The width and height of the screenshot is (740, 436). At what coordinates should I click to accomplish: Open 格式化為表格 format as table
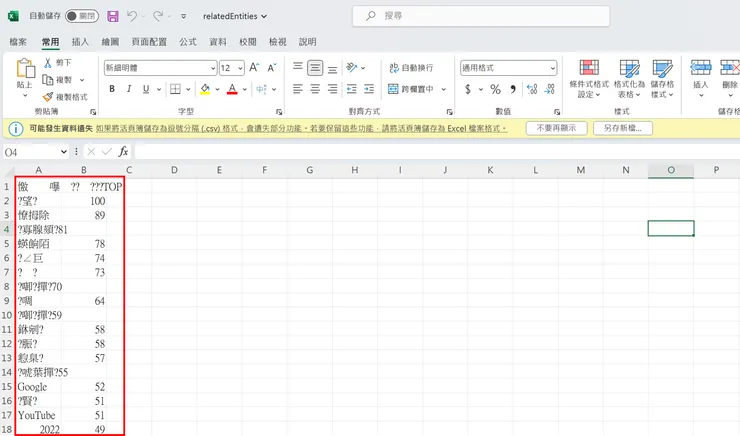tap(629, 78)
